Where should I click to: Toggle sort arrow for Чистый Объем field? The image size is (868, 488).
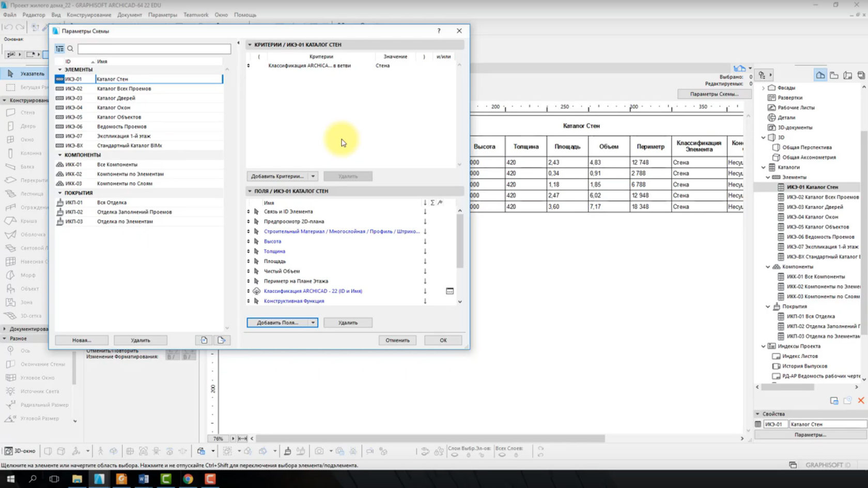pyautogui.click(x=425, y=271)
